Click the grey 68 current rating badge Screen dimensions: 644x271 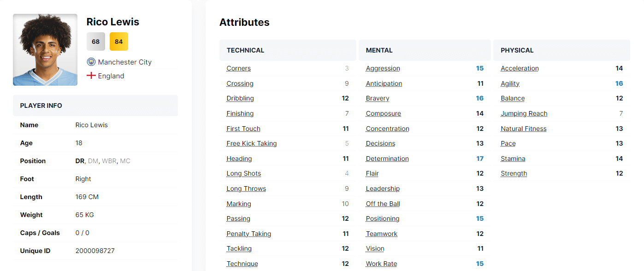(95, 41)
